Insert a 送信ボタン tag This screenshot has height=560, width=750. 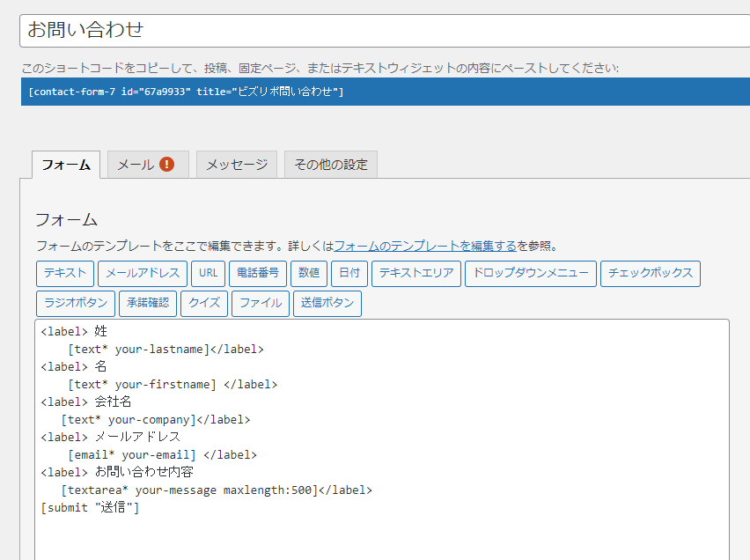pyautogui.click(x=327, y=304)
